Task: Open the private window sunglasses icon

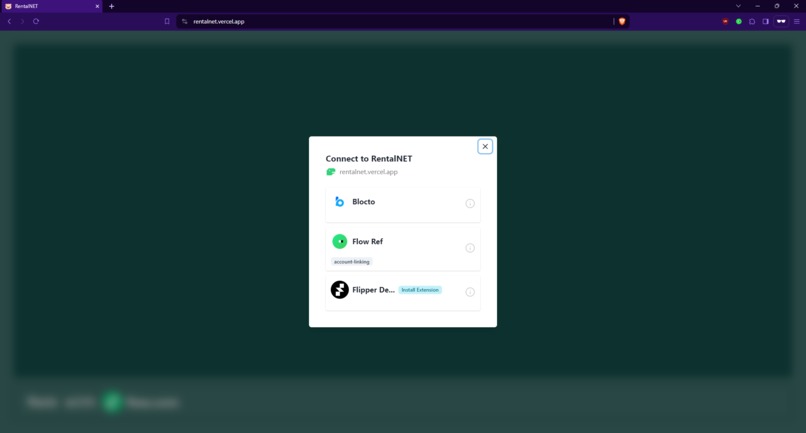Action: [781, 22]
